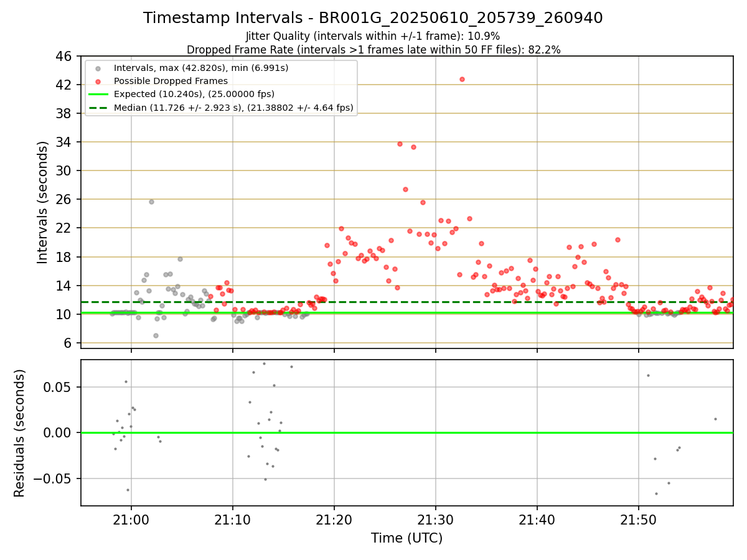Image resolution: width=747 pixels, height=560 pixels.
Task: Click the 46 y-axis tick label
Action: 64,56
